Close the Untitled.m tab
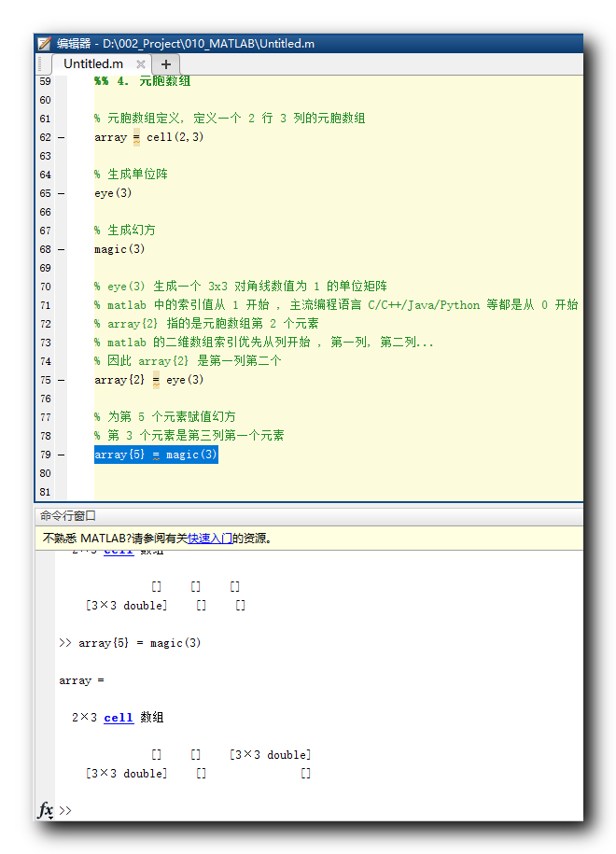 tap(141, 64)
